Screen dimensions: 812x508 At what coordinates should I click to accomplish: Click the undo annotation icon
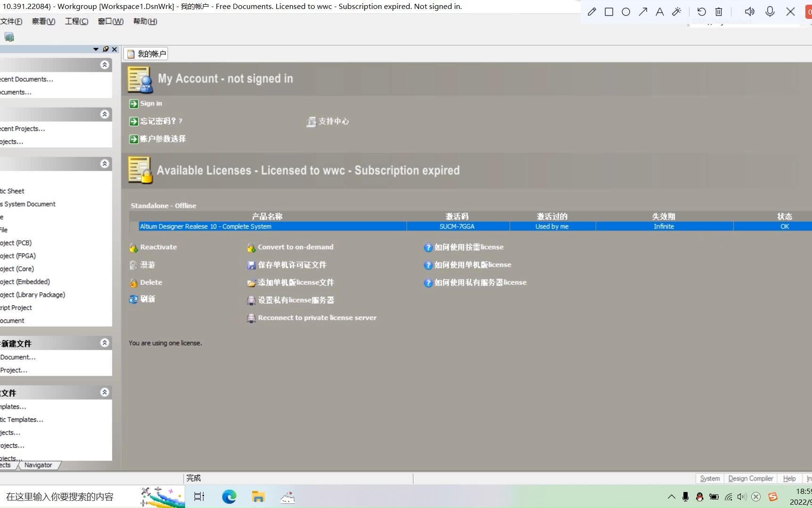(702, 12)
